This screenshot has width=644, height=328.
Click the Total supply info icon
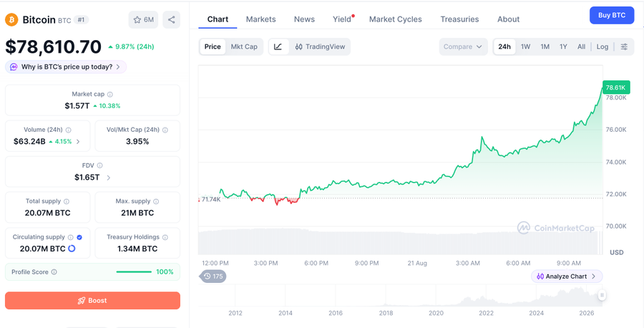(x=67, y=201)
